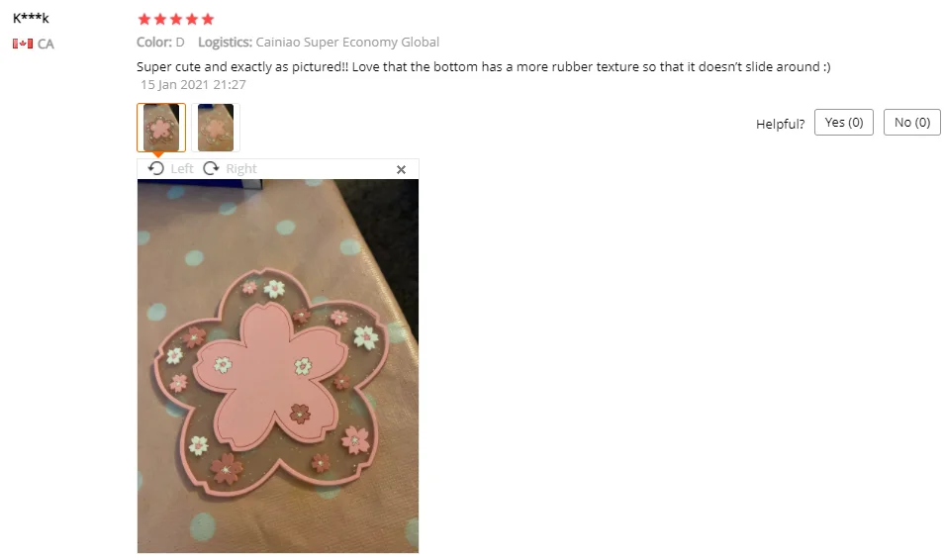Click the fifth red rating star

coord(208,19)
